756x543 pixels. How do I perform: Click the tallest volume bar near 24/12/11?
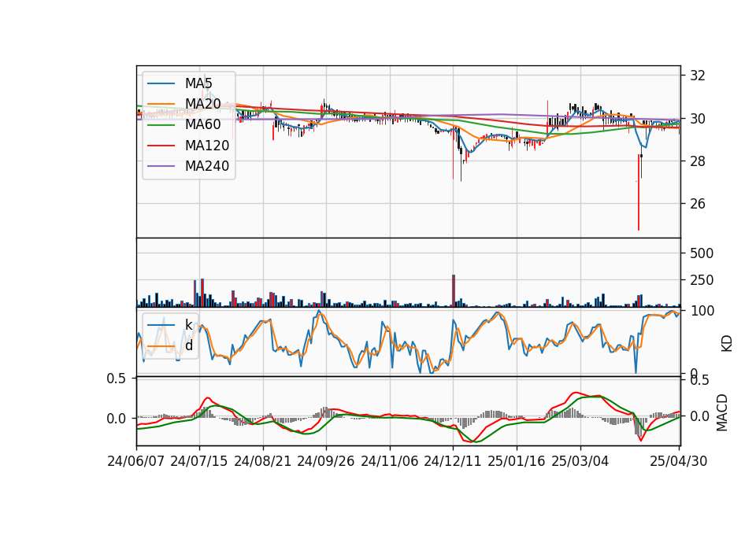(x=454, y=291)
